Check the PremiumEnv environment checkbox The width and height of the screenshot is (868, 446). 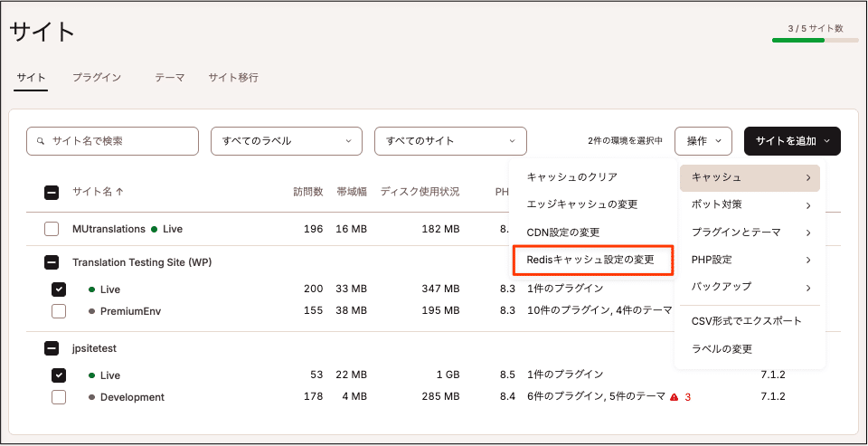point(59,311)
